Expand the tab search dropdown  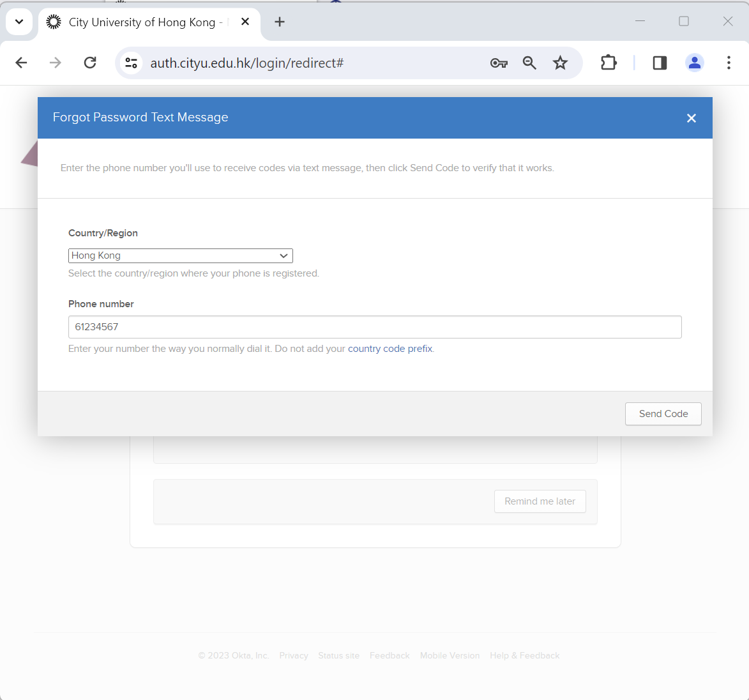19,22
